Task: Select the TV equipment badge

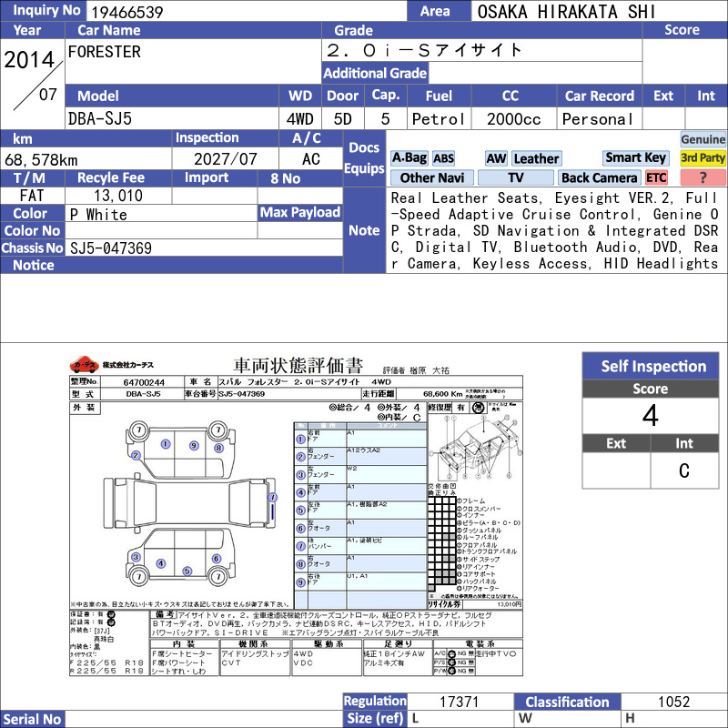Action: (516, 177)
